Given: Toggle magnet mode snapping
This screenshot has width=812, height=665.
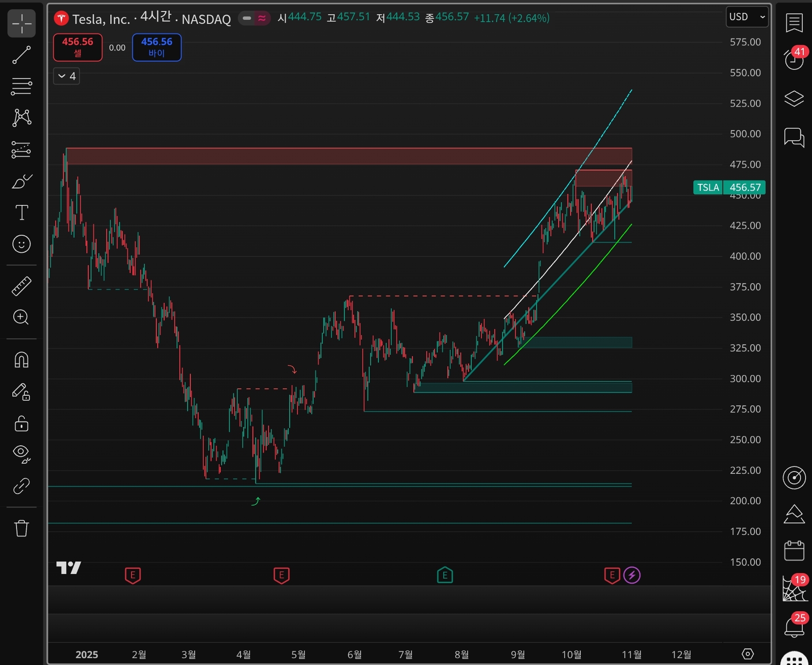Looking at the screenshot, I should [x=21, y=359].
